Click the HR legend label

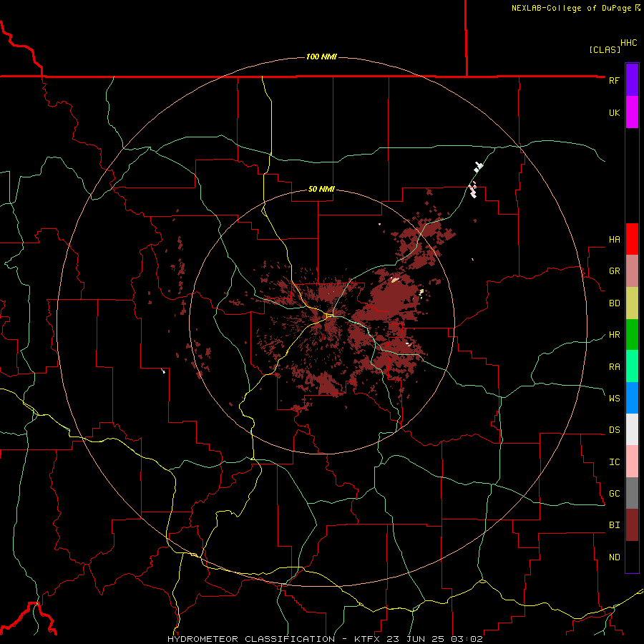[x=614, y=335]
